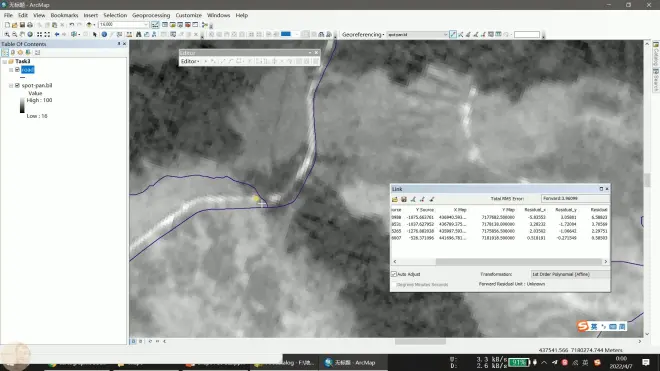Open the Editor toolbar icon beside scale box

[155, 25]
